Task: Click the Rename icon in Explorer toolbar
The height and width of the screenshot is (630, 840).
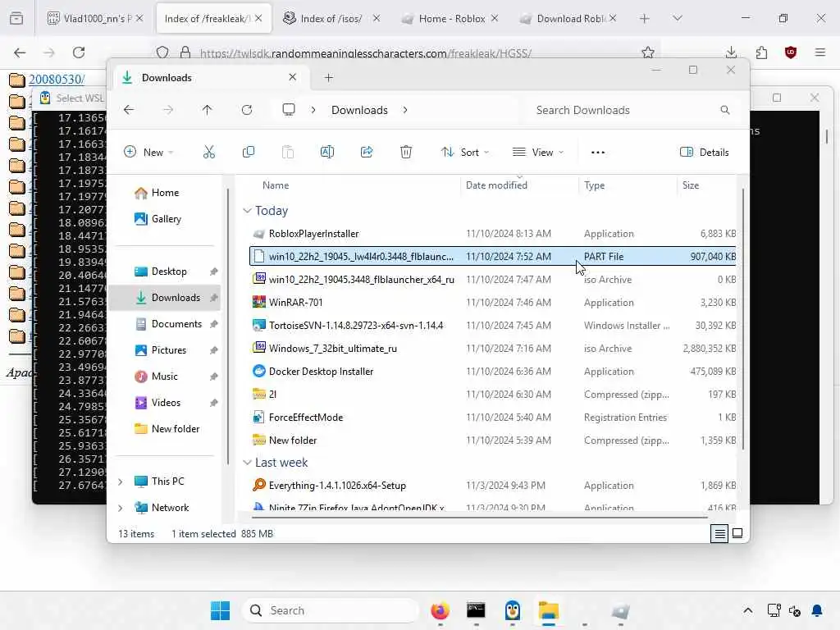Action: (x=326, y=152)
